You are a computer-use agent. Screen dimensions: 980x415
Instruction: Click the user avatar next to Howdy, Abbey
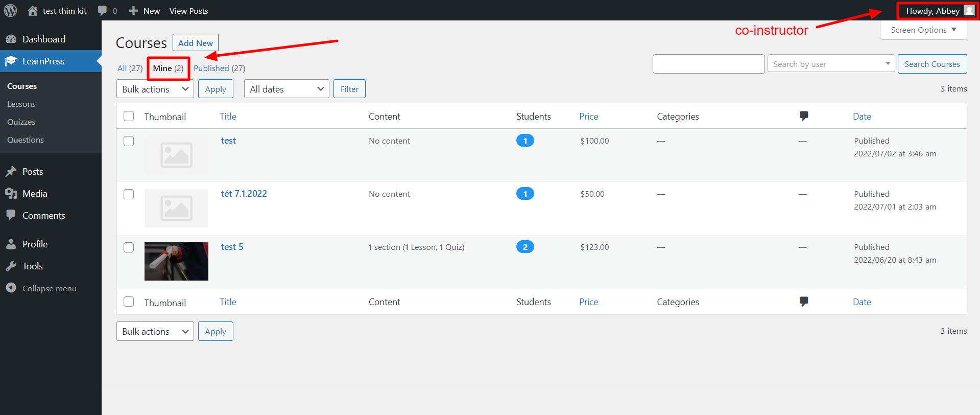coord(969,11)
